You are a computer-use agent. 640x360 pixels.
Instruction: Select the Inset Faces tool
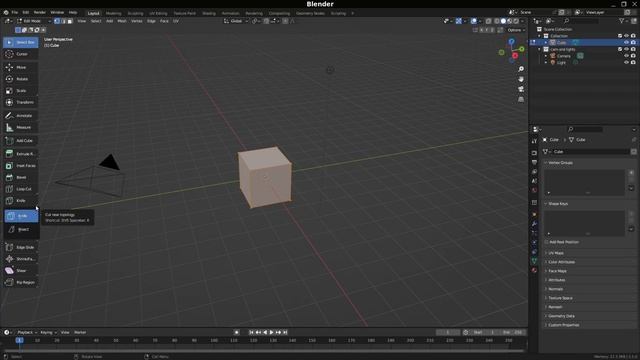click(x=21, y=166)
